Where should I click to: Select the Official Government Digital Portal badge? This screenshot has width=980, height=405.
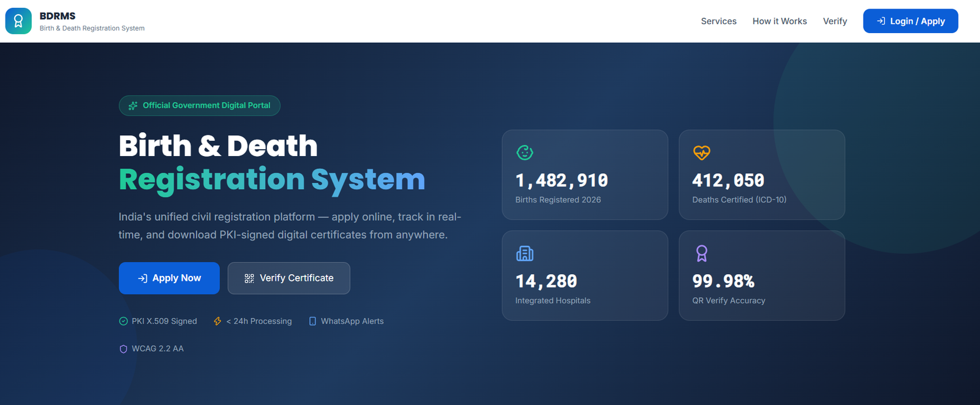click(200, 105)
